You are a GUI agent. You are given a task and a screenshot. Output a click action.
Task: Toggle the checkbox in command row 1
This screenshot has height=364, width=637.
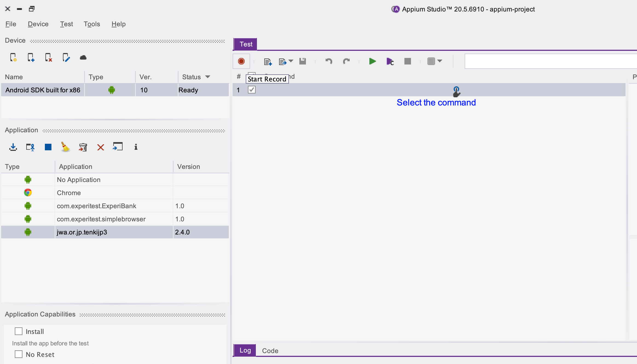(x=251, y=90)
